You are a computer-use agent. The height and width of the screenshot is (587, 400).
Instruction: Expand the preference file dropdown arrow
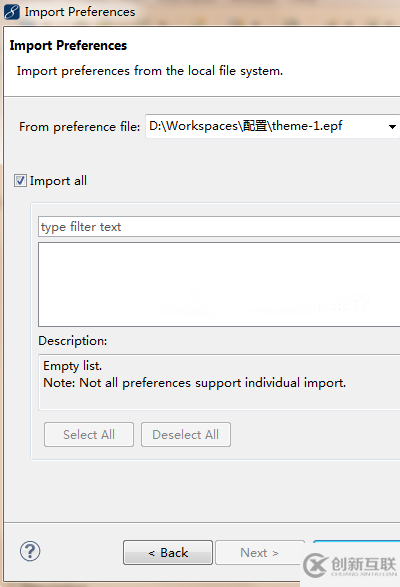(392, 127)
